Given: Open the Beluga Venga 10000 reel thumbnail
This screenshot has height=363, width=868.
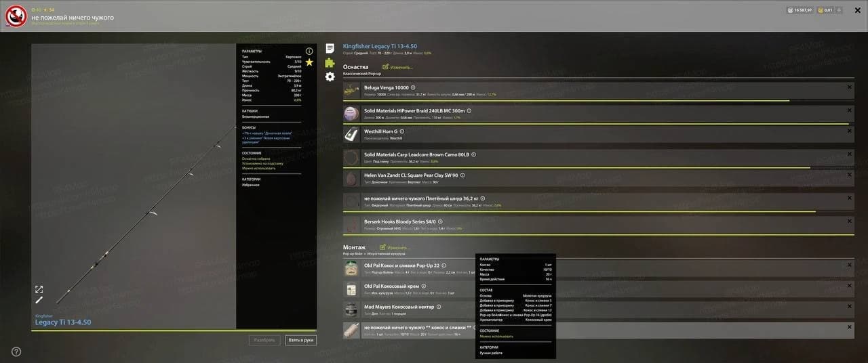Looking at the screenshot, I should coord(351,91).
